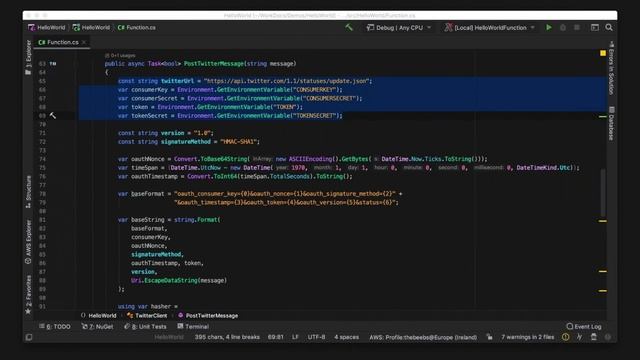The height and width of the screenshot is (360, 640).
Task: Toggle the read-only lock icon in status bar
Action: point(489,337)
